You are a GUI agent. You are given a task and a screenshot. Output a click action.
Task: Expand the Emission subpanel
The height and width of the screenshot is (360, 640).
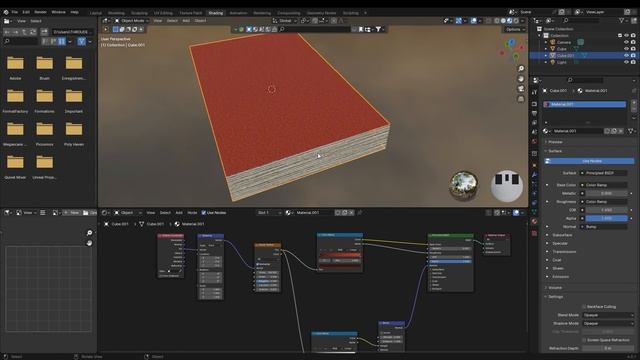tap(560, 277)
